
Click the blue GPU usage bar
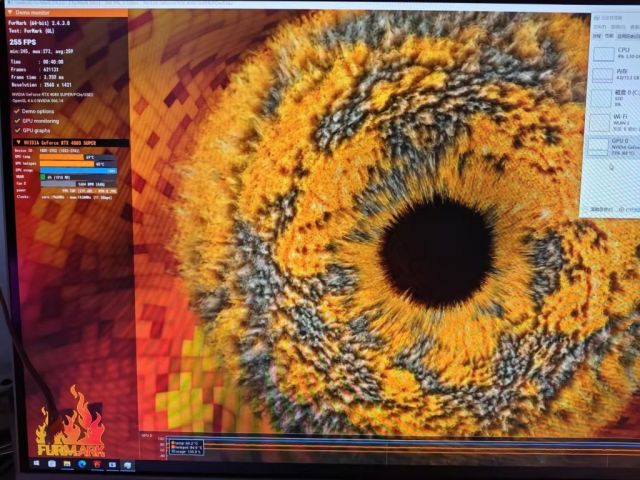pos(78,171)
